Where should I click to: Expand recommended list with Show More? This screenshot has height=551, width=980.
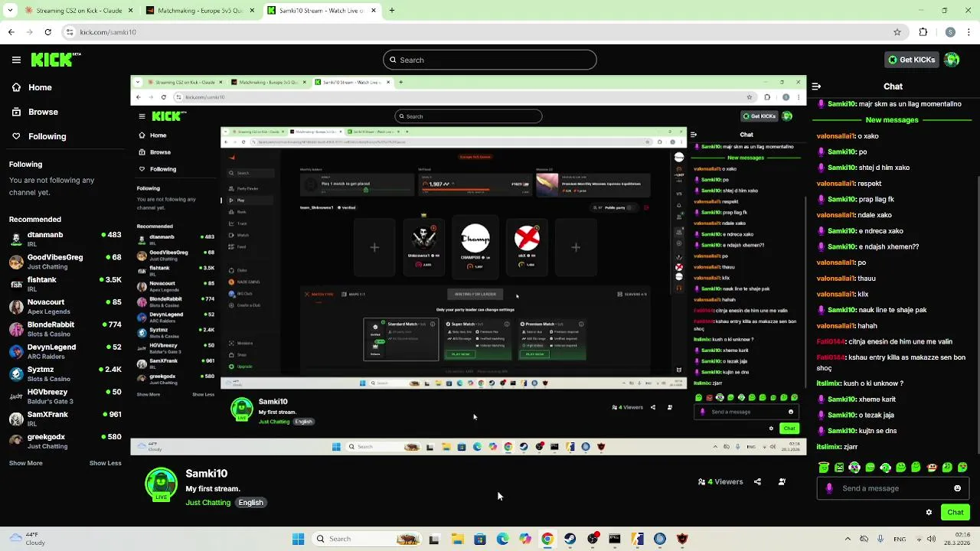26,463
